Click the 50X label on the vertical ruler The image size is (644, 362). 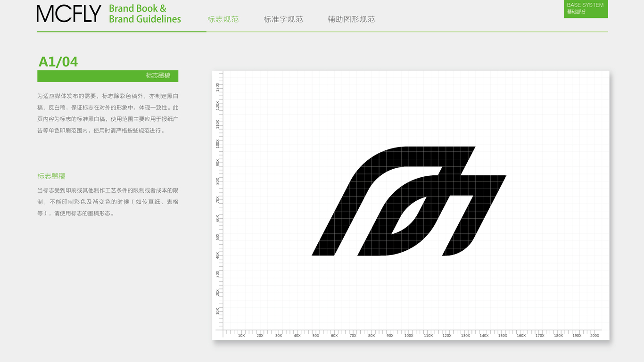pyautogui.click(x=217, y=237)
